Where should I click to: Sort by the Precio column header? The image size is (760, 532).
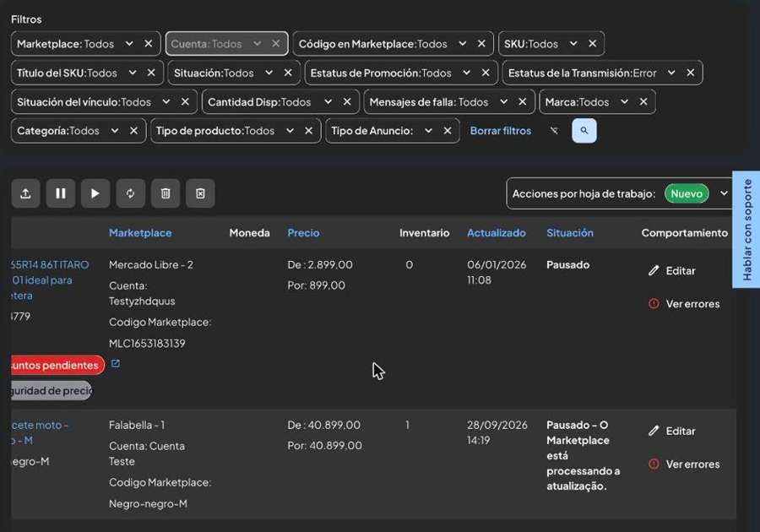(x=303, y=232)
